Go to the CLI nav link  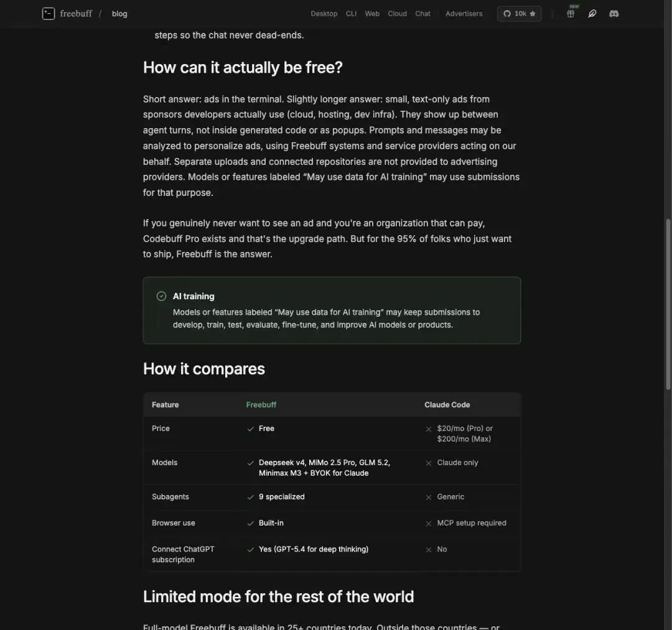pyautogui.click(x=351, y=14)
